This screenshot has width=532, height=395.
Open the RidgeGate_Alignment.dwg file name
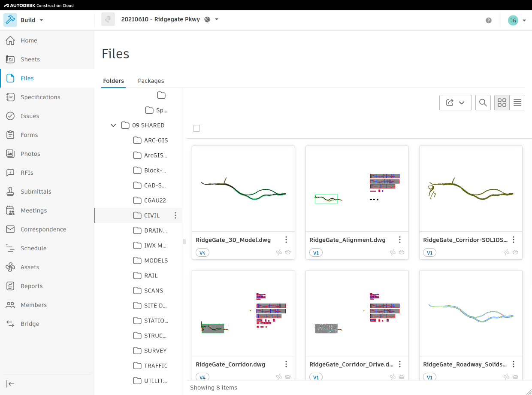[348, 240]
